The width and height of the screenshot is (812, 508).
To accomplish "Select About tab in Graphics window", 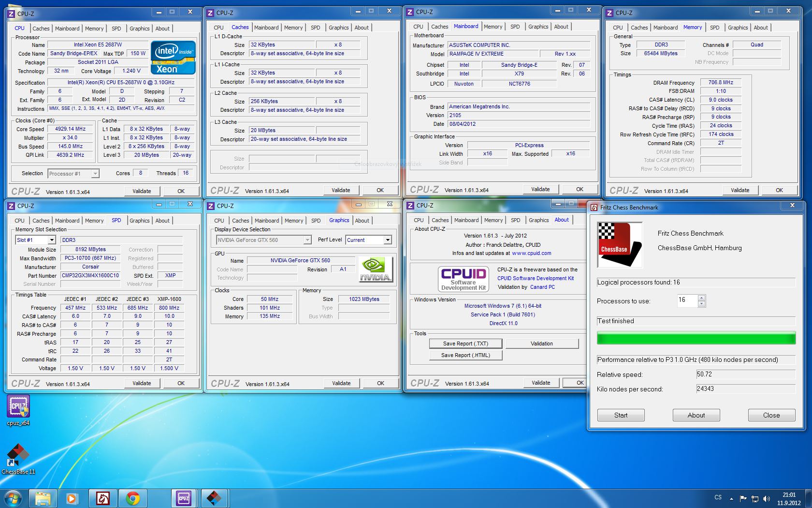I will pyautogui.click(x=362, y=221).
